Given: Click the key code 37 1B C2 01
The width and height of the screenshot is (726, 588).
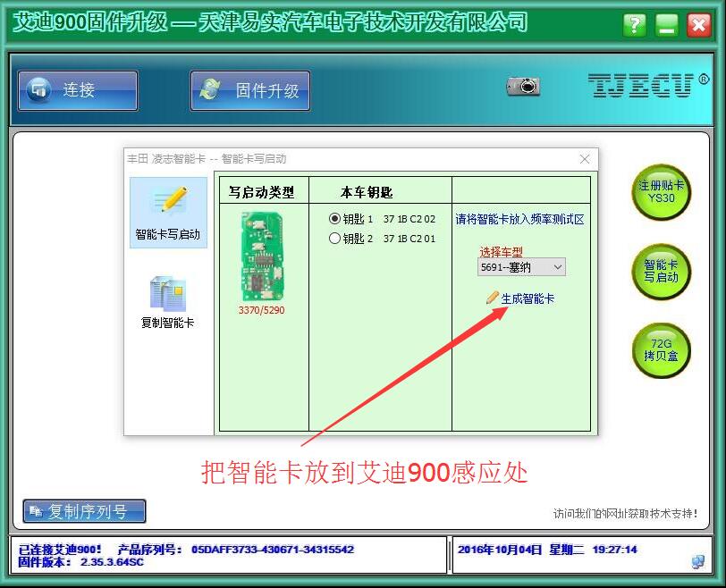Looking at the screenshot, I should click(409, 239).
